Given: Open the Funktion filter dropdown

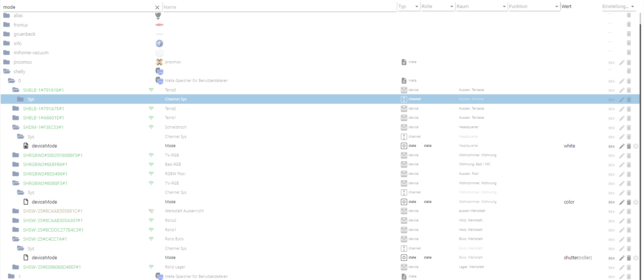Looking at the screenshot, I should (x=534, y=7).
